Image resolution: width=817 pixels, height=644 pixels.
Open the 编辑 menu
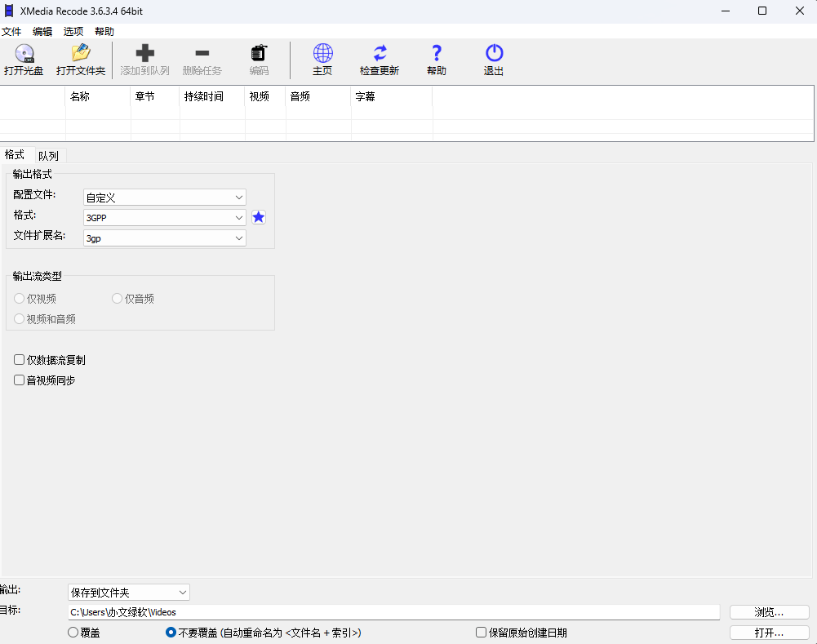coord(42,31)
